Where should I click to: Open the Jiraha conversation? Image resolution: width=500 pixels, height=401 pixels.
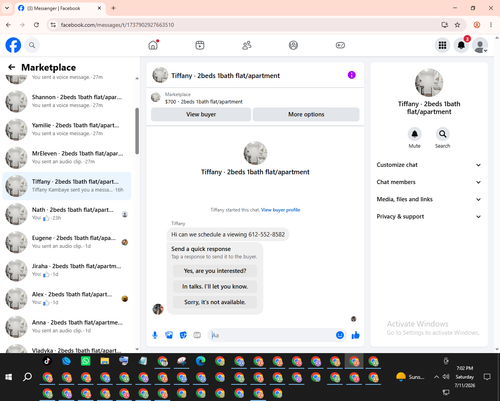tap(67, 270)
